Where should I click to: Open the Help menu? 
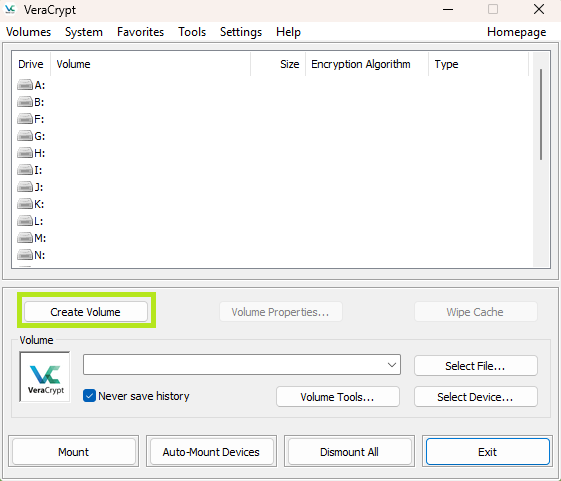pyautogui.click(x=288, y=32)
